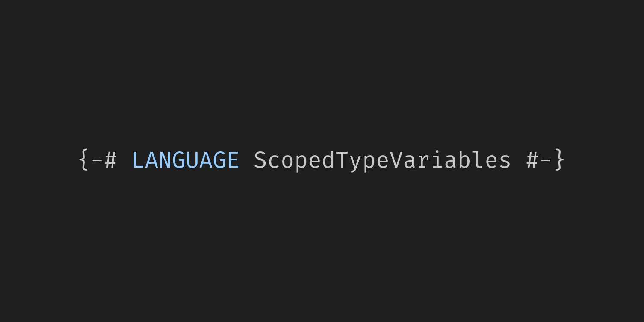Select the blue LANGUAGE keyword
644x322 pixels.
(x=186, y=160)
